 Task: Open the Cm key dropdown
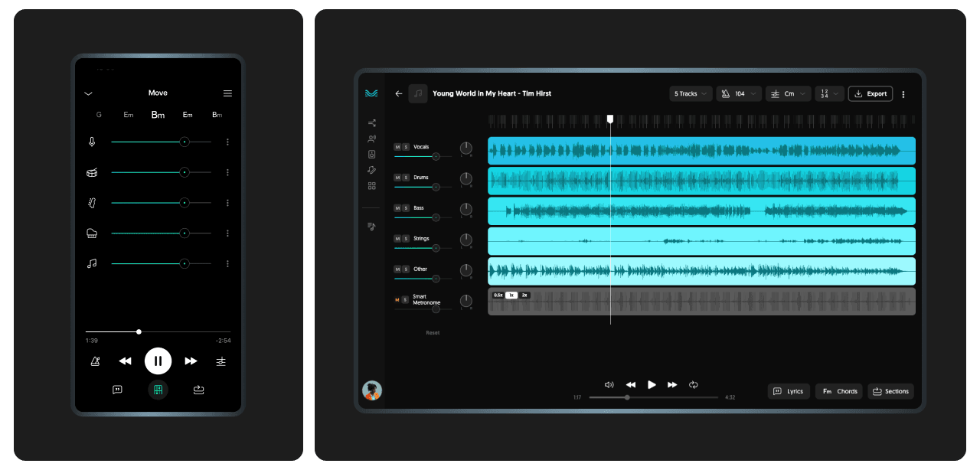[x=788, y=93]
